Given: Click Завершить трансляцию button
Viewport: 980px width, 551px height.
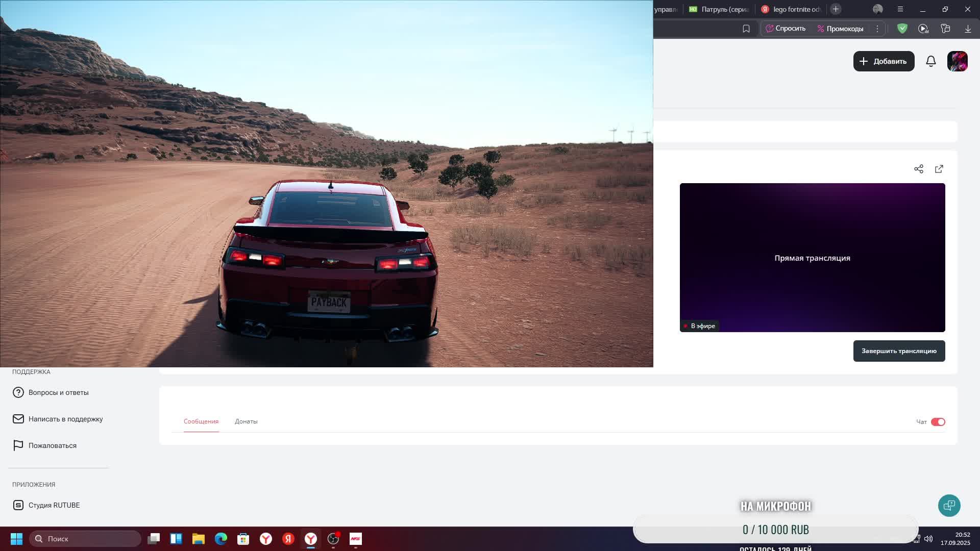Looking at the screenshot, I should 899,351.
